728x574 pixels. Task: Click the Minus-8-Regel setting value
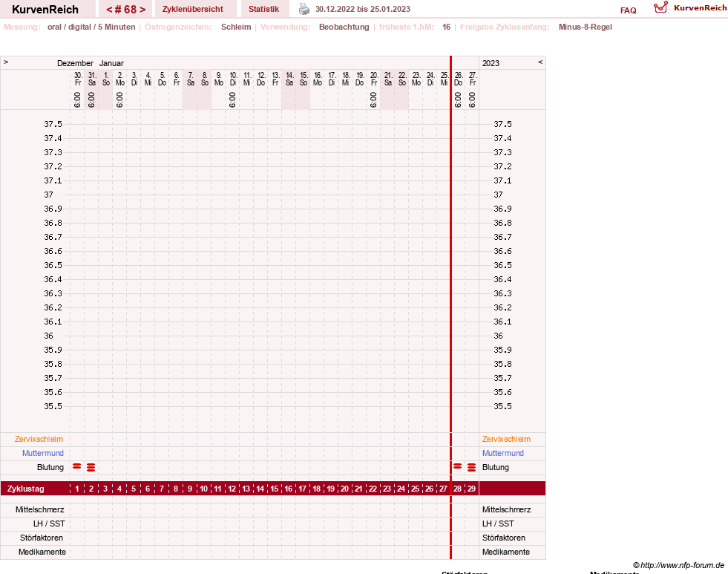[x=585, y=27]
